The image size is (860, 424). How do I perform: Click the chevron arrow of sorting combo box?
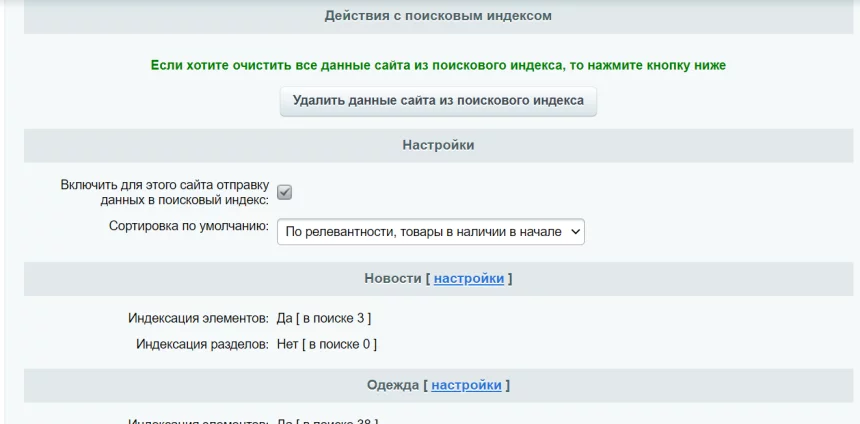point(574,232)
